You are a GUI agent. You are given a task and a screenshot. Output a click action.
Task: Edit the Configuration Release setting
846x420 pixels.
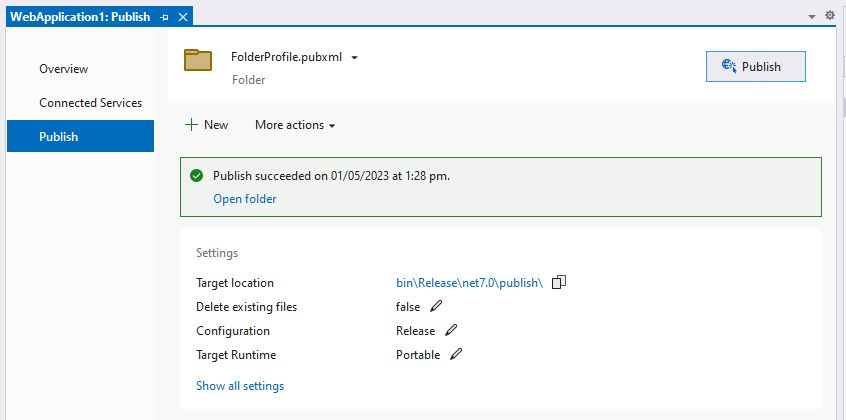[451, 330]
